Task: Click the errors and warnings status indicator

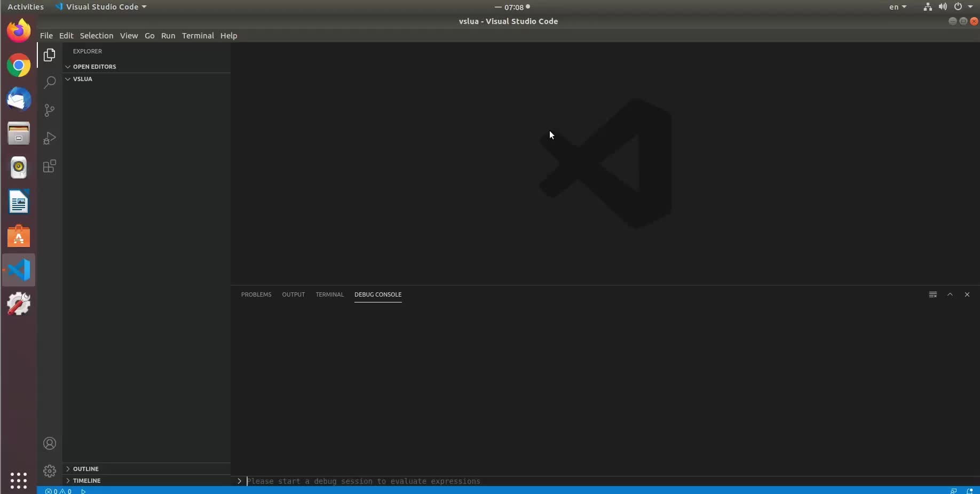Action: point(59,491)
